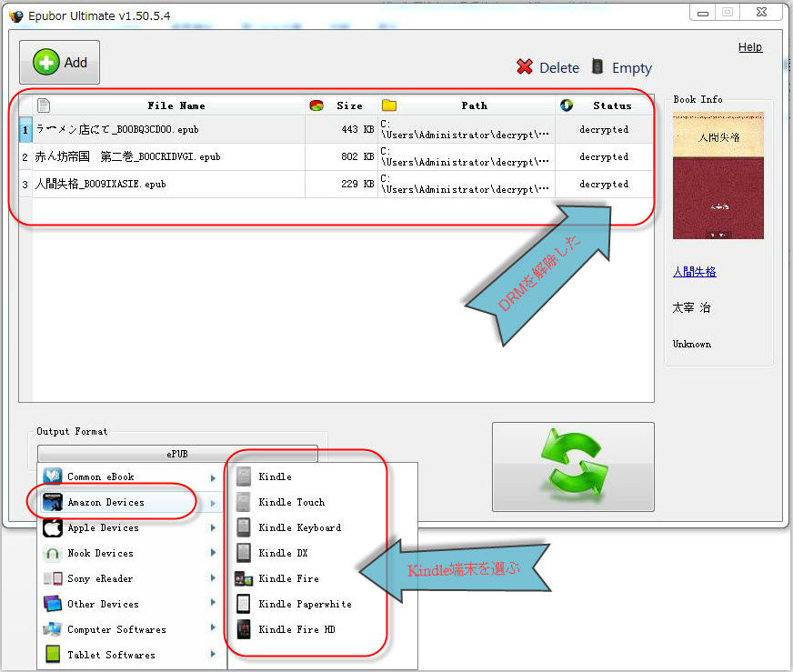The image size is (793, 672).
Task: Click the Kindle Paperwhite device icon
Action: (x=244, y=604)
